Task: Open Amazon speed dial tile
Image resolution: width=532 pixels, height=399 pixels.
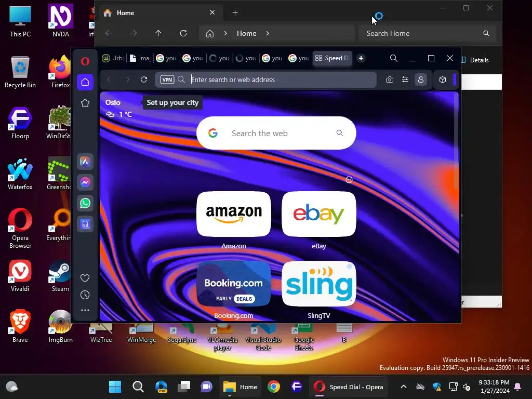Action: click(x=234, y=214)
